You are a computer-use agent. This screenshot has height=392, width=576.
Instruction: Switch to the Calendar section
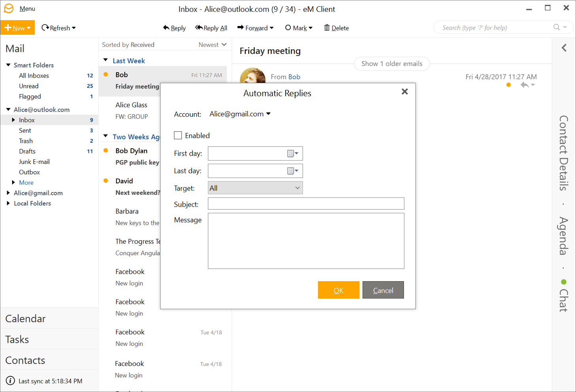pos(26,319)
